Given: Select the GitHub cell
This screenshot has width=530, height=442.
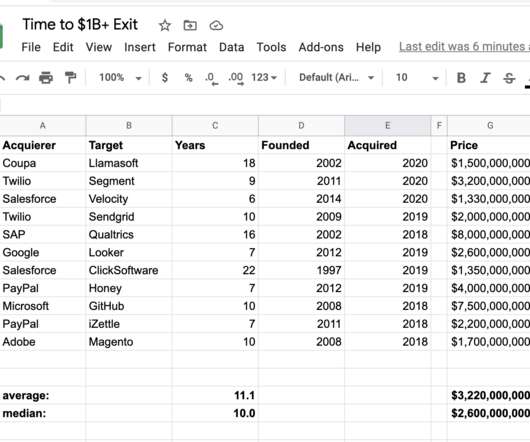Looking at the screenshot, I should (x=129, y=306).
